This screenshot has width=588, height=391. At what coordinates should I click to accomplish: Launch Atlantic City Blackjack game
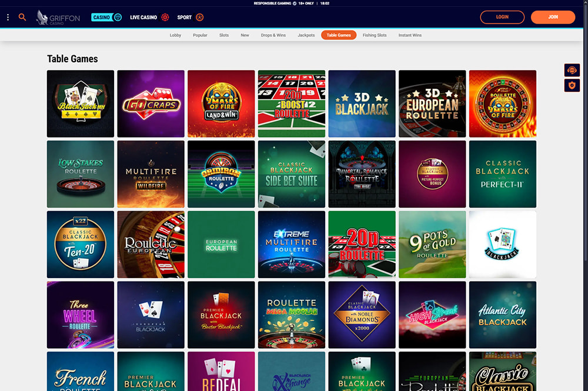pyautogui.click(x=503, y=315)
